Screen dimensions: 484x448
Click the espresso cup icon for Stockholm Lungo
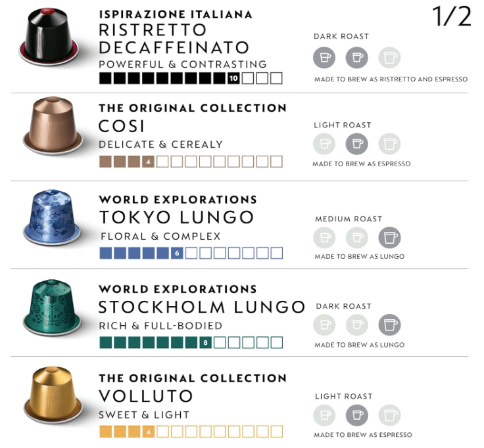coord(357,325)
